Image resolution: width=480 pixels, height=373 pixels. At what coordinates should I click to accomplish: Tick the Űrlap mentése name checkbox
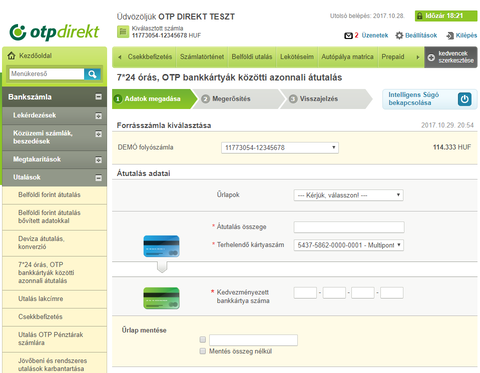click(202, 339)
